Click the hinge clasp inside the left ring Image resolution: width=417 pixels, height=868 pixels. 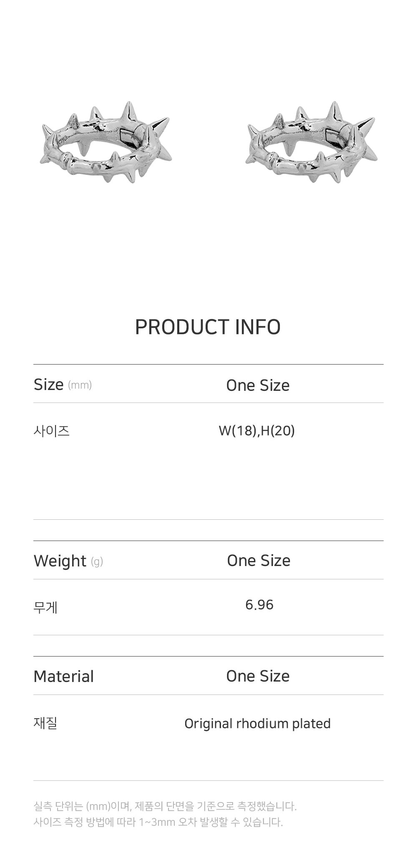click(x=129, y=136)
